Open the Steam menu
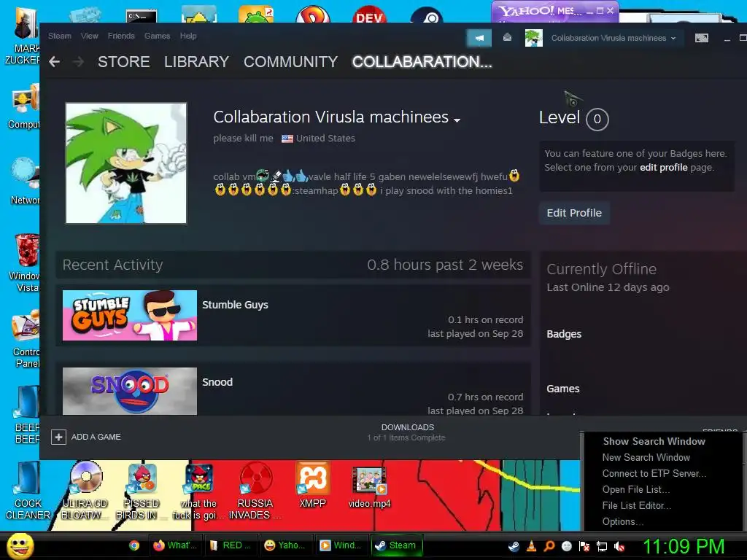 [x=60, y=36]
